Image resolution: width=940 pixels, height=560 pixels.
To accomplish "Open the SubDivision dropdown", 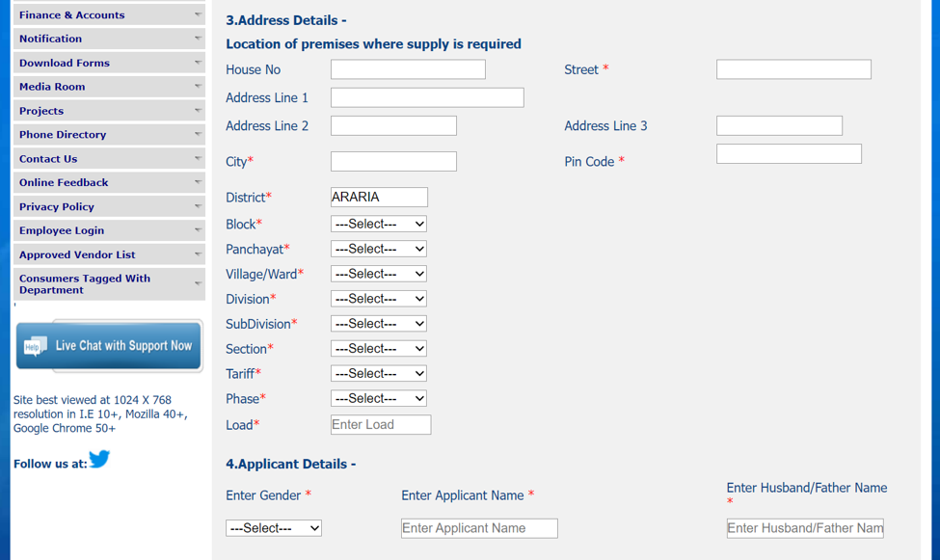I will tap(378, 323).
